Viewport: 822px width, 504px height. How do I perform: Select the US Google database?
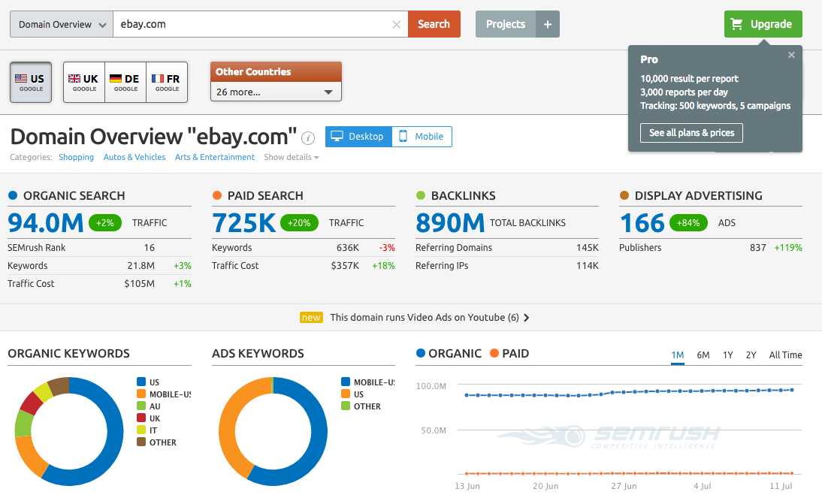pos(31,83)
